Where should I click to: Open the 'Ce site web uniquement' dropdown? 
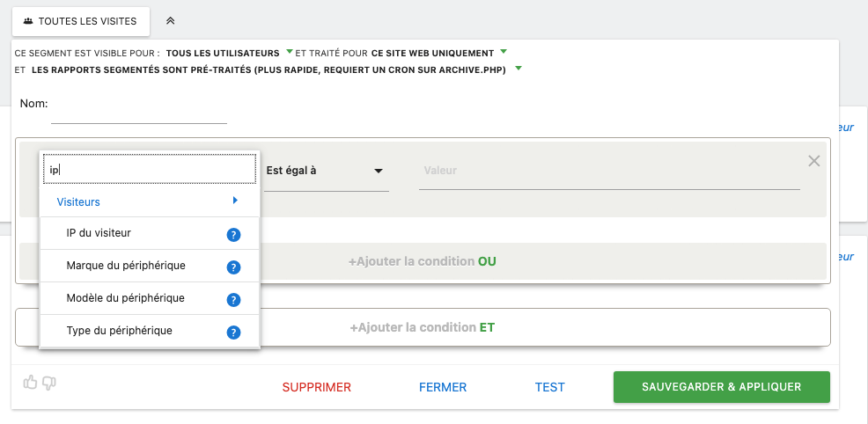tap(438, 53)
